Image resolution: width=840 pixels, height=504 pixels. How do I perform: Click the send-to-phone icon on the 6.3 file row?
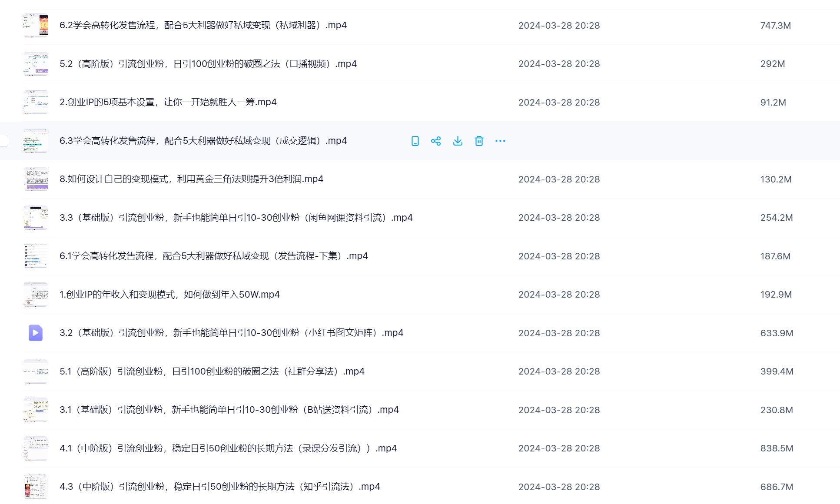(415, 141)
